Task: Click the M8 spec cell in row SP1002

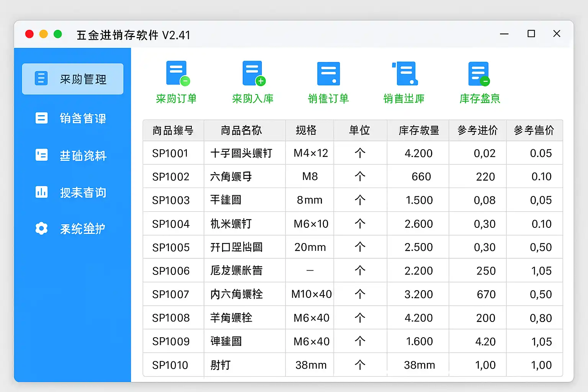Action: pos(310,176)
